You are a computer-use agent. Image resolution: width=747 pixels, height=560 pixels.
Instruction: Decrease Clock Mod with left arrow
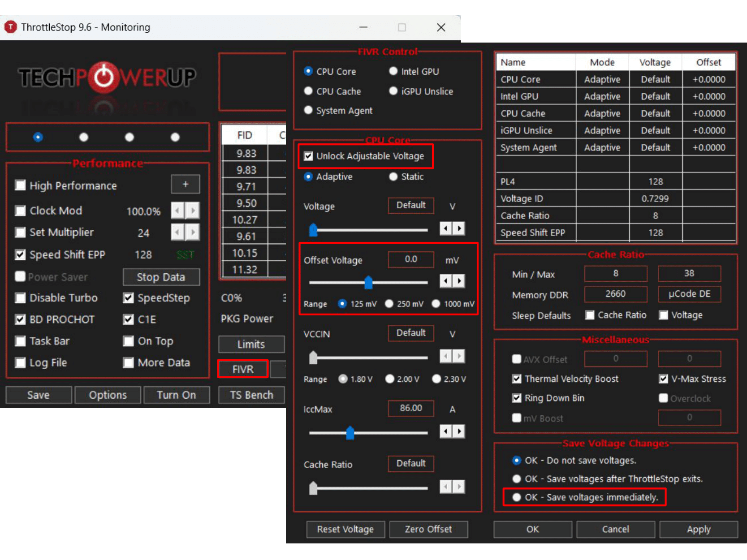click(x=178, y=210)
